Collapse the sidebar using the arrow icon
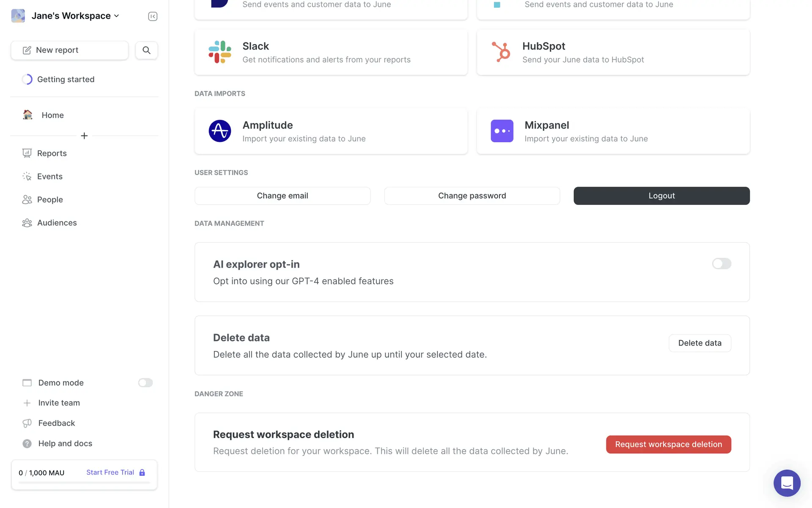 (x=153, y=16)
